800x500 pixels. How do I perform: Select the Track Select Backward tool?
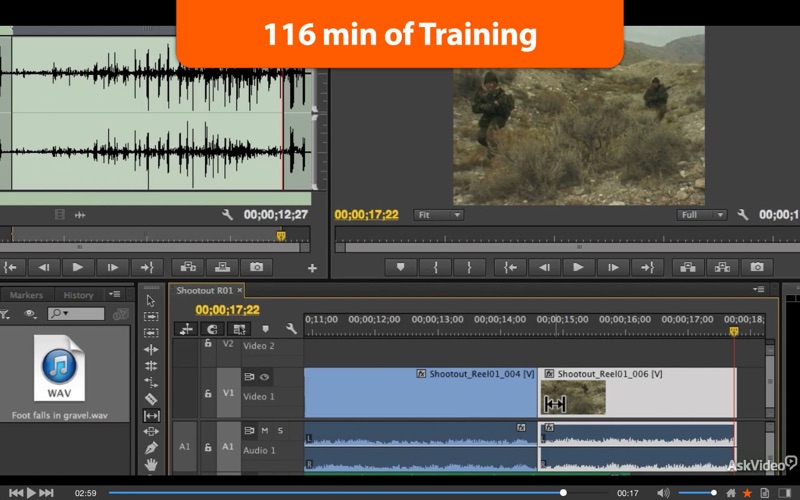pos(151,333)
